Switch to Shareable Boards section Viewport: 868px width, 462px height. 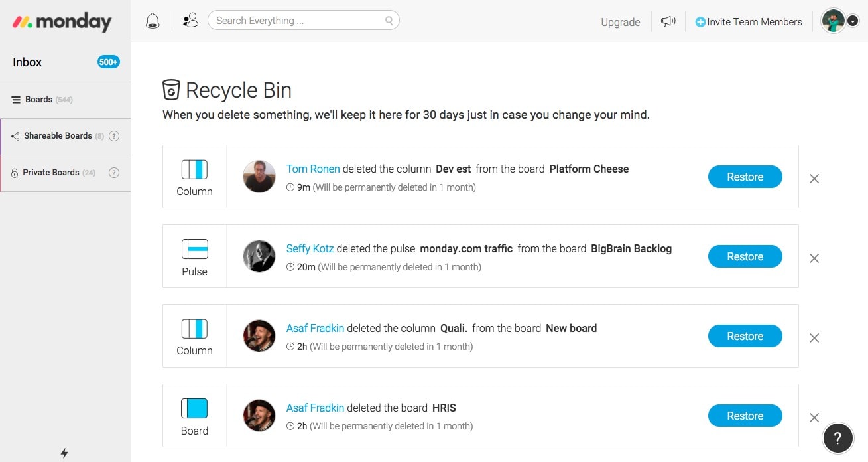click(x=57, y=136)
